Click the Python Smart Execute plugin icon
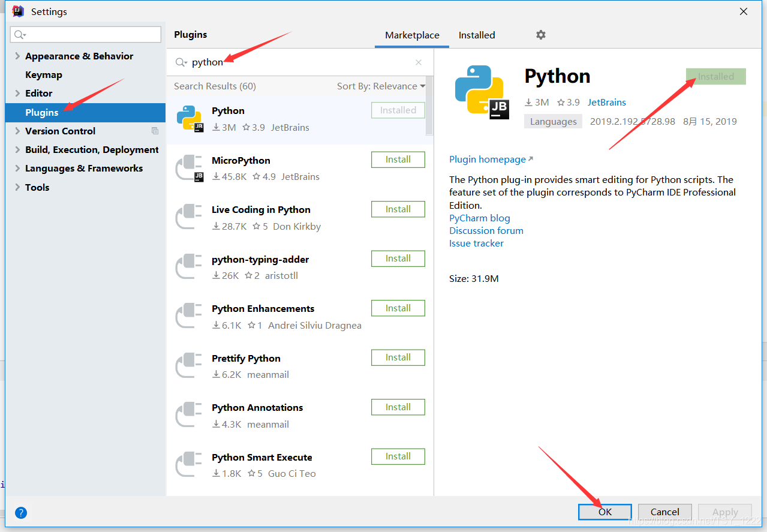 [x=189, y=465]
